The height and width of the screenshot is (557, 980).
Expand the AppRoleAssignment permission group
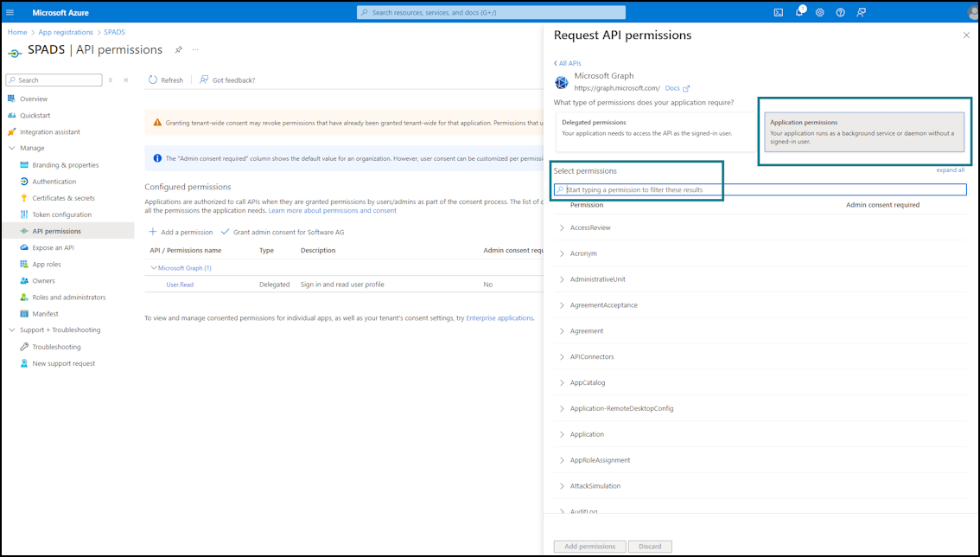[x=562, y=460]
